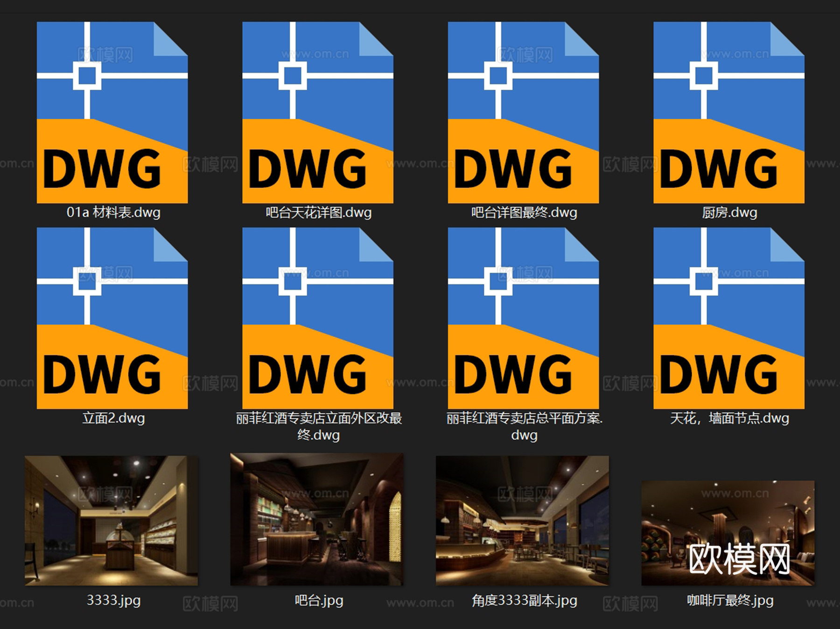Select the 吧台详图最终.dwg file icon

[x=523, y=113]
